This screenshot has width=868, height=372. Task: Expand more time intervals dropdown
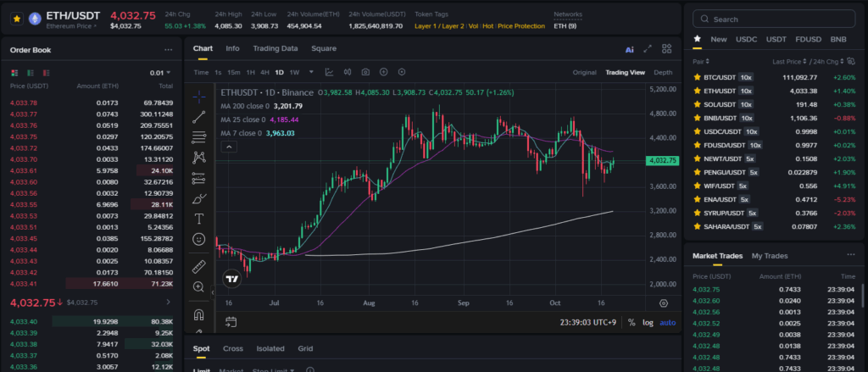pyautogui.click(x=312, y=73)
